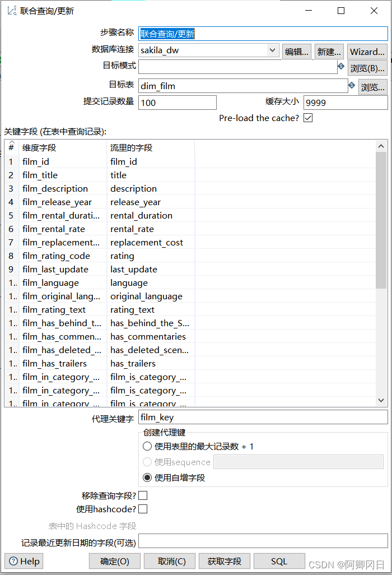This screenshot has height=575, width=392.
Task: Open the Wizard... connection button
Action: (367, 52)
